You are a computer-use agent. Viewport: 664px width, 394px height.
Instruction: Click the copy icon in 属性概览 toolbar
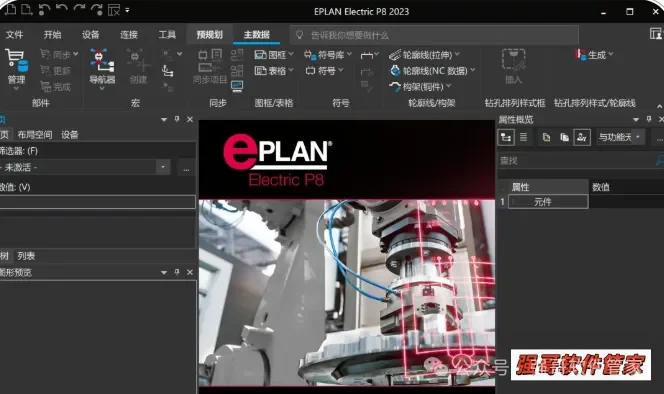point(546,137)
